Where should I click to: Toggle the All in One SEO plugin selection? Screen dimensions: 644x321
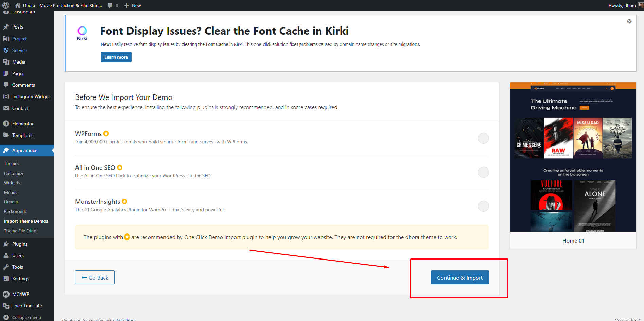coord(483,172)
